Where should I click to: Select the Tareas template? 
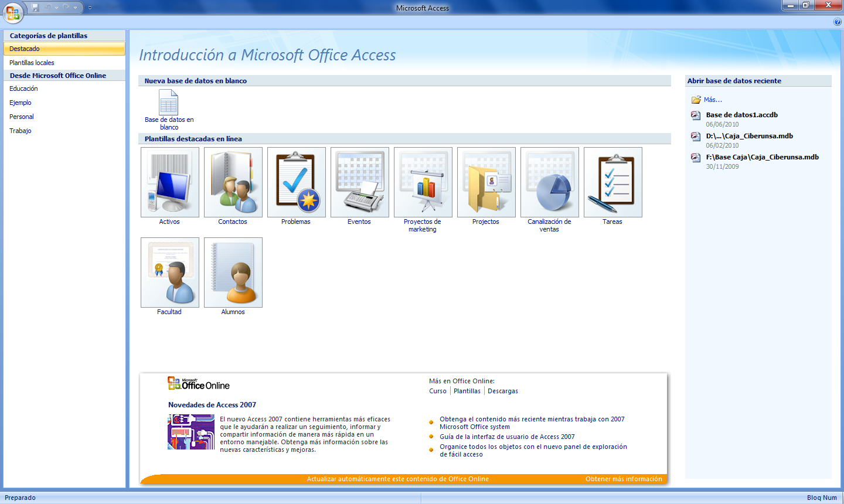coord(612,182)
